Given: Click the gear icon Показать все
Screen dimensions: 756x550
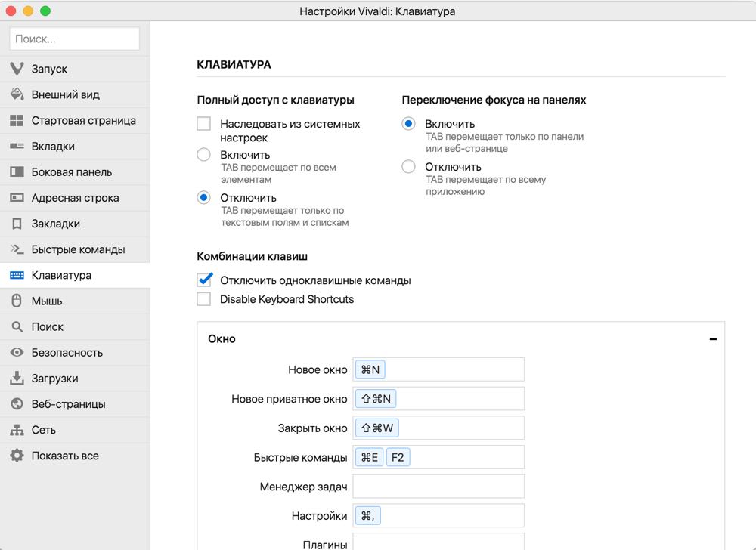Looking at the screenshot, I should (17, 456).
